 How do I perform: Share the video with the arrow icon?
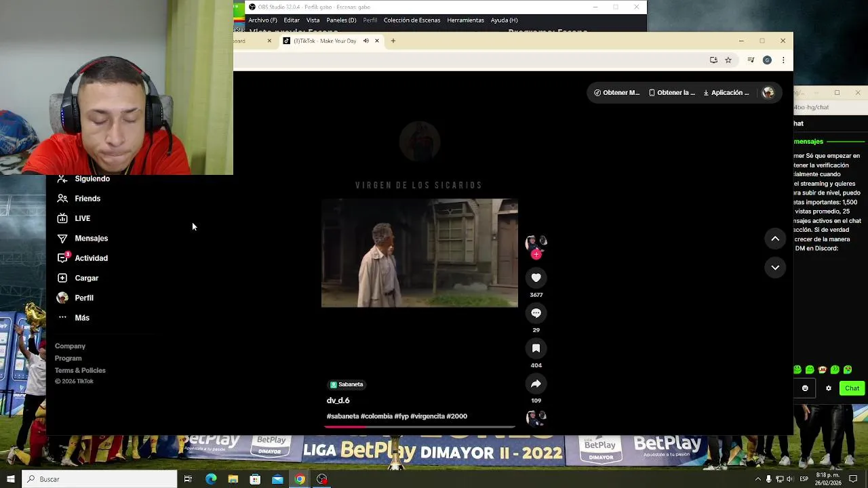point(536,384)
